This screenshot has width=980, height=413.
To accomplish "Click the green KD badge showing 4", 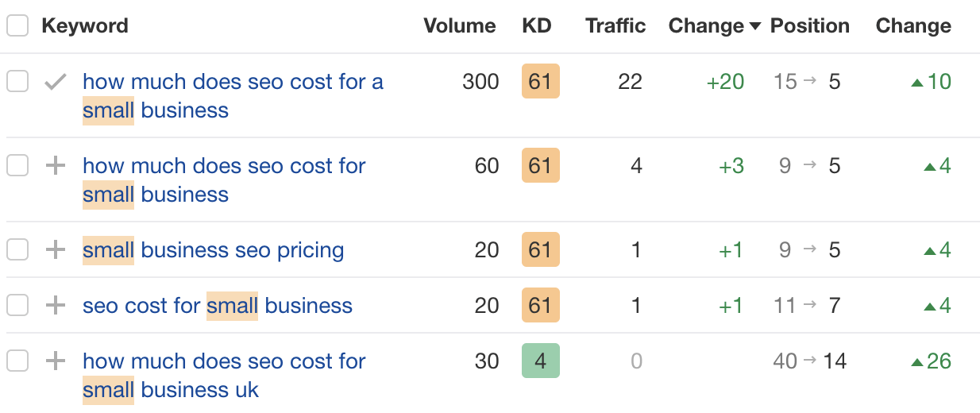I will tap(540, 361).
